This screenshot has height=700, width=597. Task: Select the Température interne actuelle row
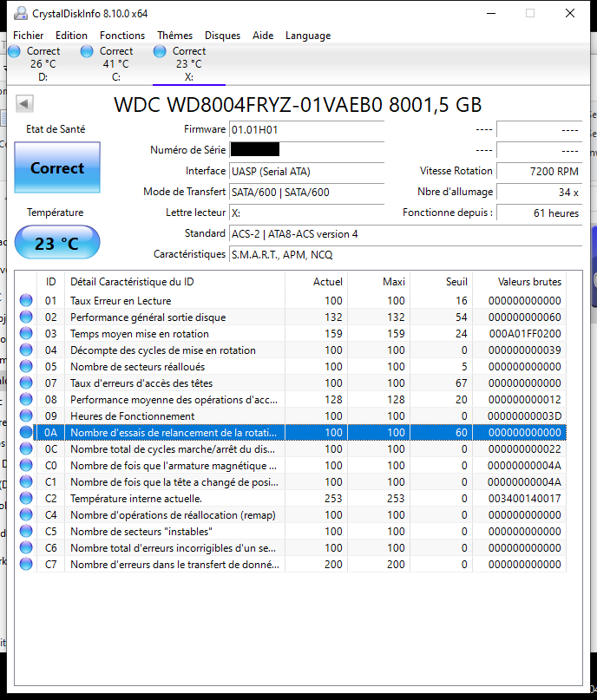coord(292,498)
